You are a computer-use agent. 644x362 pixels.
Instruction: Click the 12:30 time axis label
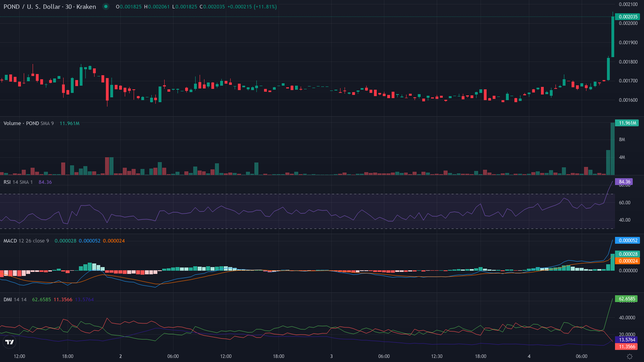437,356
